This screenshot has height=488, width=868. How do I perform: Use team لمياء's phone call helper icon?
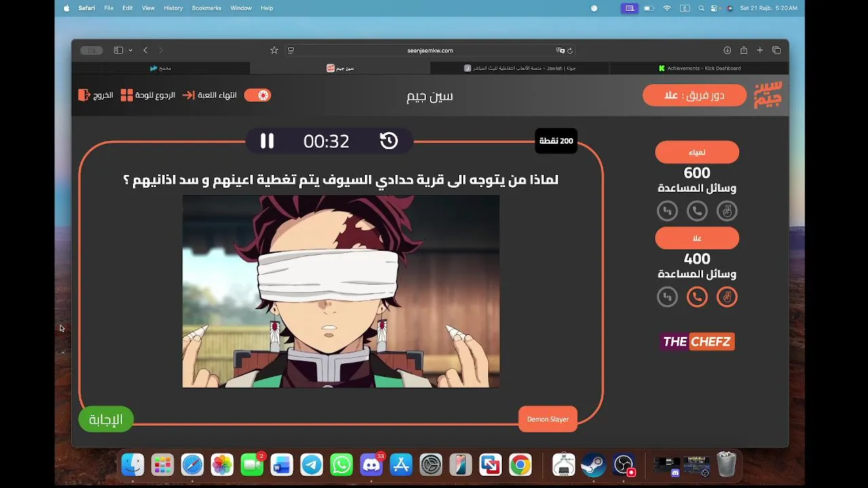tap(697, 211)
